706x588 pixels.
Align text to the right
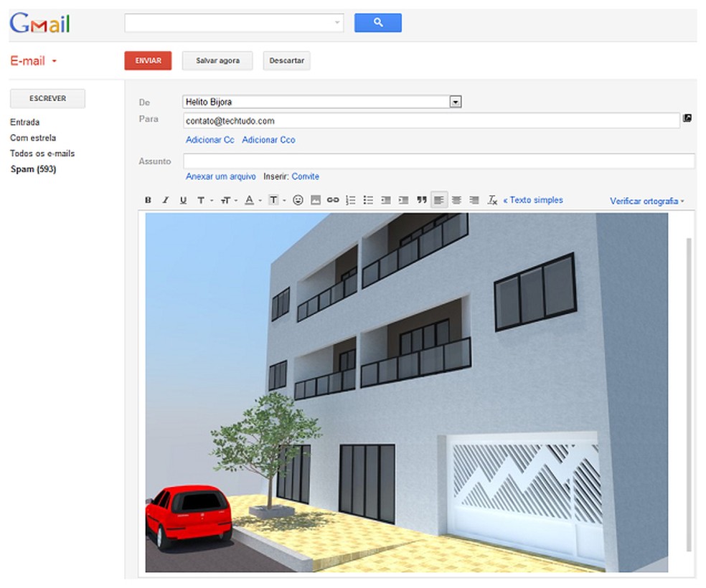pyautogui.click(x=474, y=200)
